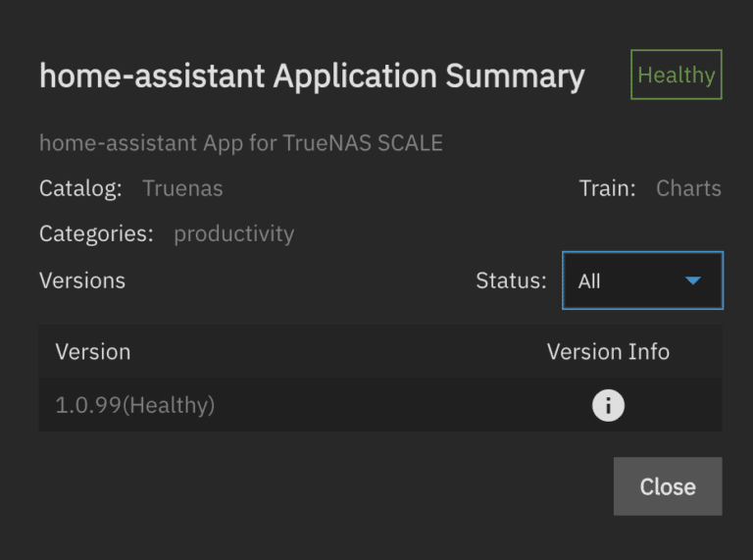Click the Versions section heading
753x560 pixels.
(x=82, y=280)
